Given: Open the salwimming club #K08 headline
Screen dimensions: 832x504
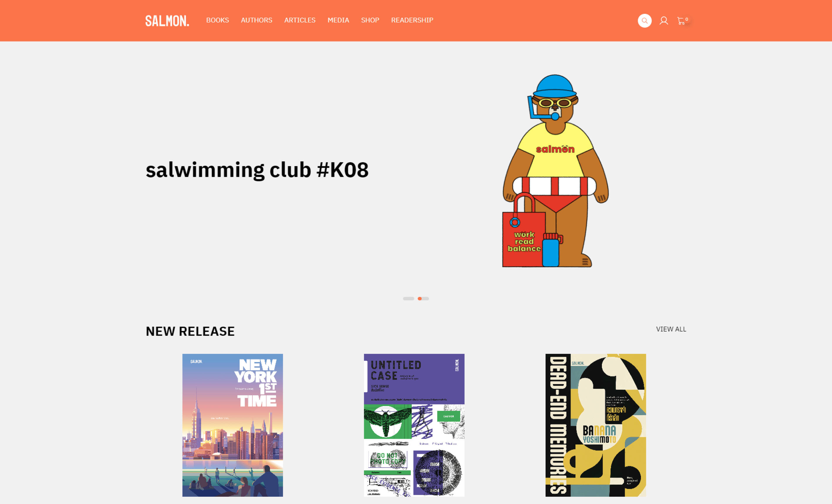Looking at the screenshot, I should (257, 170).
